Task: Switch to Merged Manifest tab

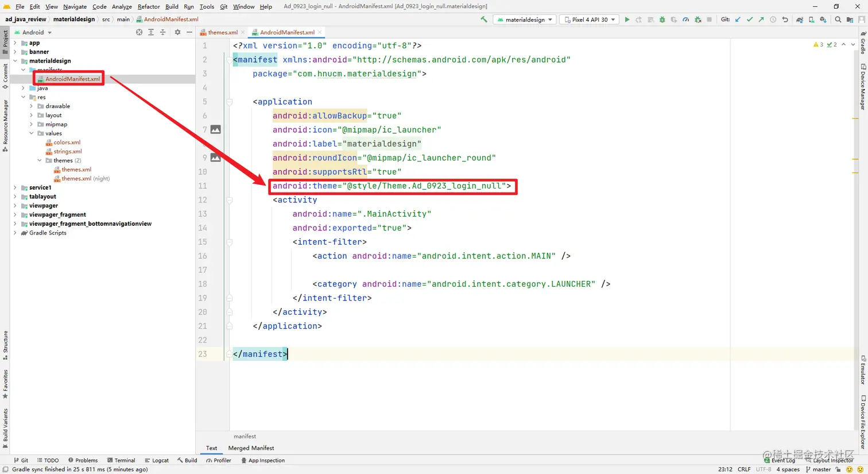Action: point(251,448)
